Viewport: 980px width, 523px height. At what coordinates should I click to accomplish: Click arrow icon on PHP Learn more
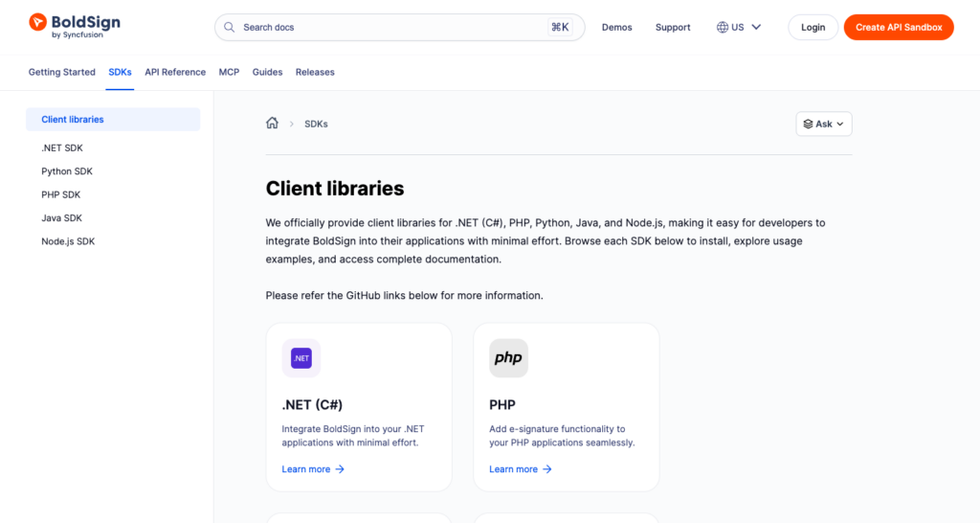click(546, 469)
